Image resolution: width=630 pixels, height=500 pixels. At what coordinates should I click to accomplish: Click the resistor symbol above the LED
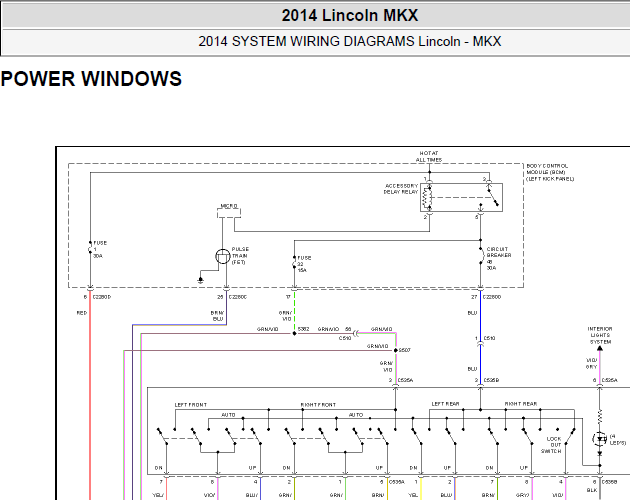(x=599, y=416)
